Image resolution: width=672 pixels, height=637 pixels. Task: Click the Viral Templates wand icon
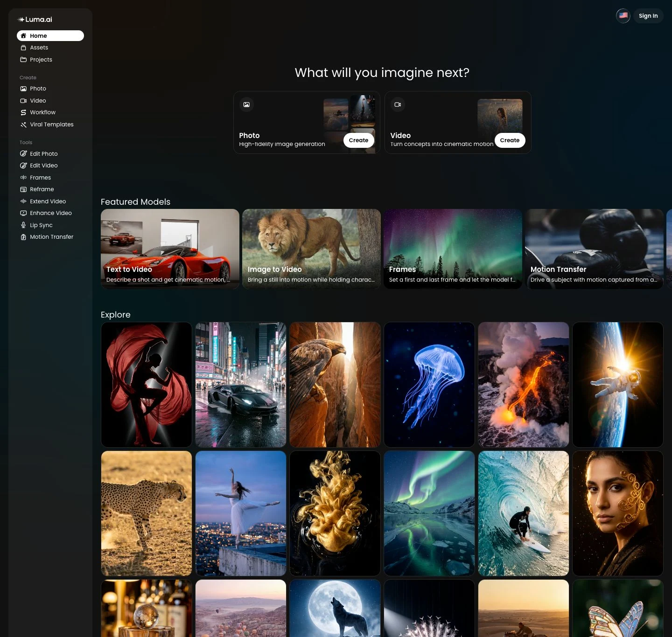point(23,125)
